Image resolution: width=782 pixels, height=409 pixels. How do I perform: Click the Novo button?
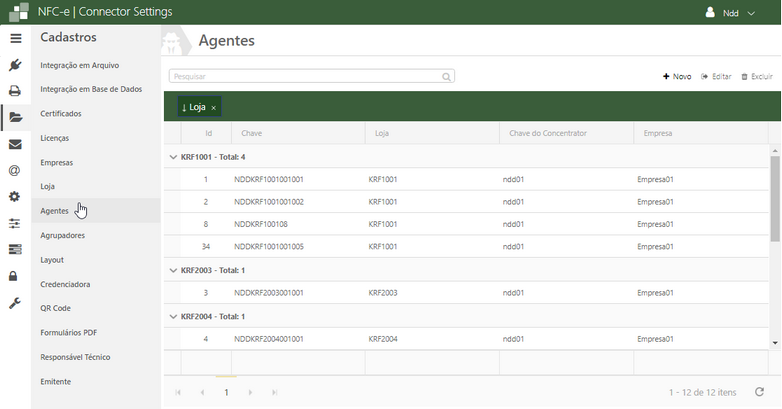(x=677, y=76)
